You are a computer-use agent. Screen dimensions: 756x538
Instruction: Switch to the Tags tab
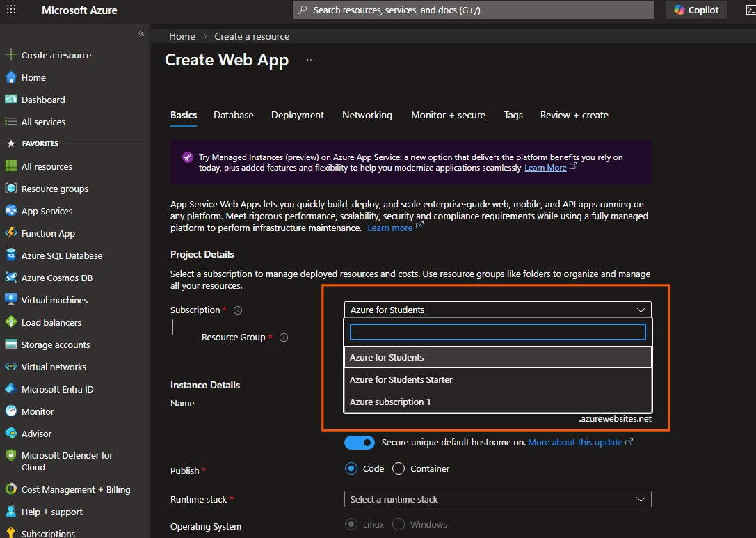point(513,116)
